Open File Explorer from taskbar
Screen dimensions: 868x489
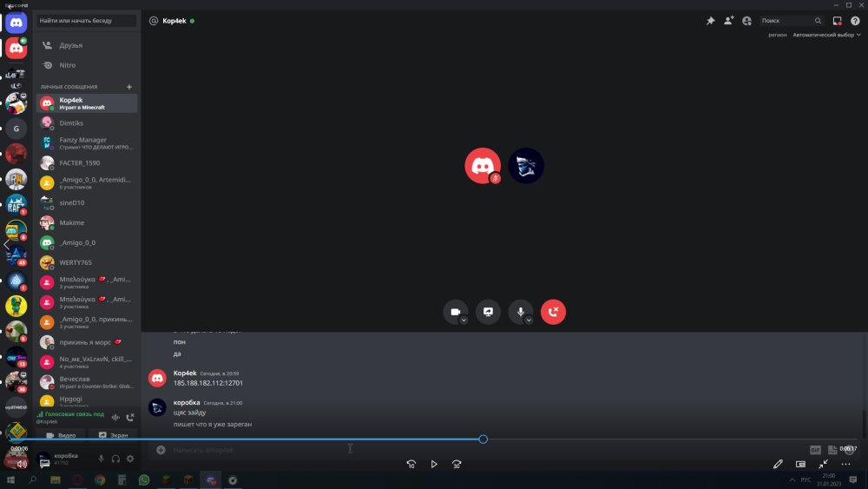click(56, 480)
